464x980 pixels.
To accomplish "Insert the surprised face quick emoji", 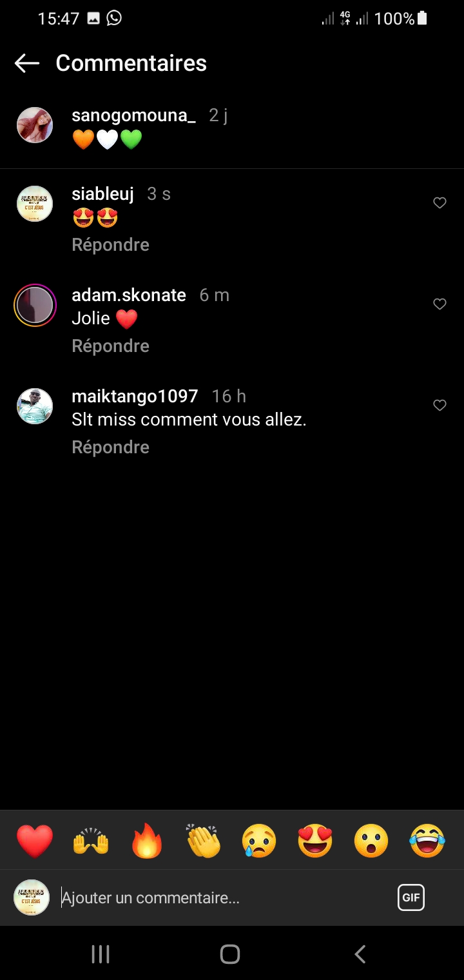I will pos(371,841).
